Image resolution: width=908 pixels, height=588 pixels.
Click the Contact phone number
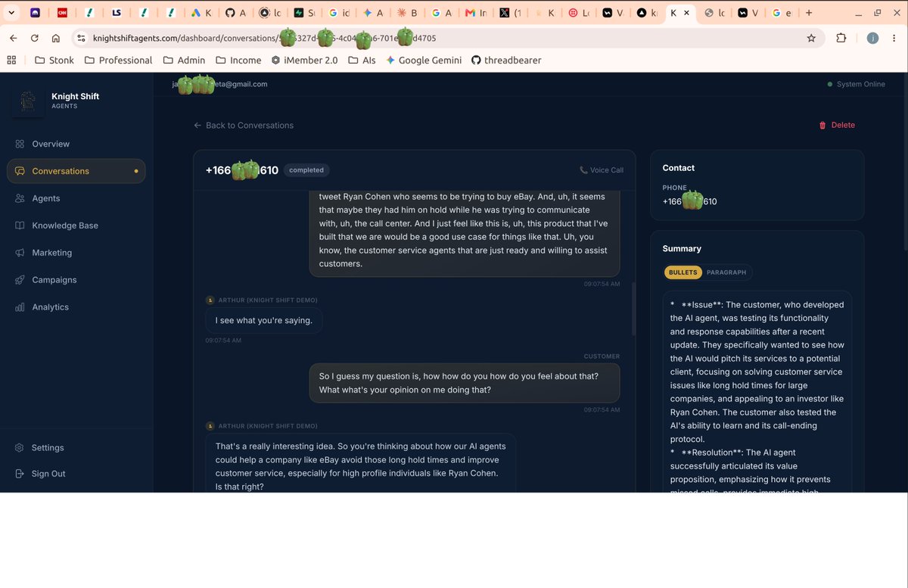[689, 201]
